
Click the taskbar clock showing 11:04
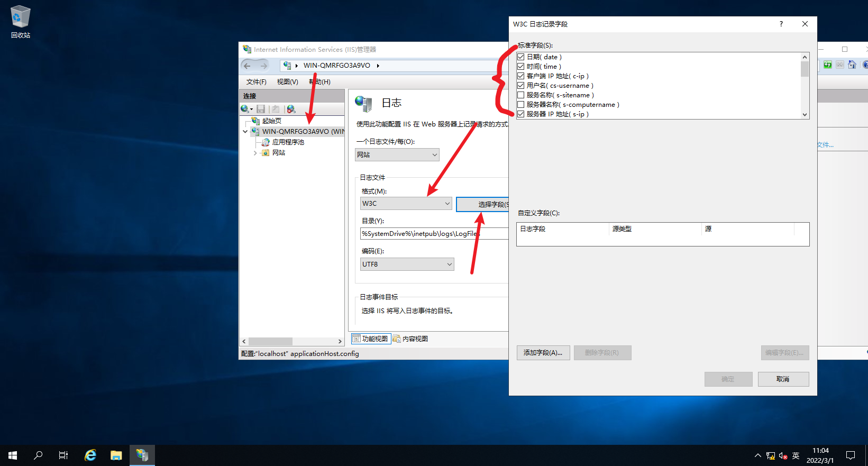(x=820, y=455)
